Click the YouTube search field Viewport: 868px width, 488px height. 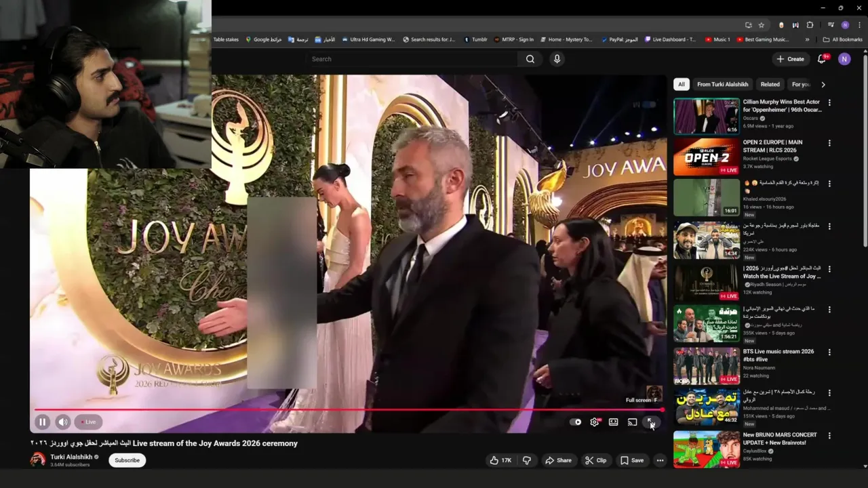(412, 59)
